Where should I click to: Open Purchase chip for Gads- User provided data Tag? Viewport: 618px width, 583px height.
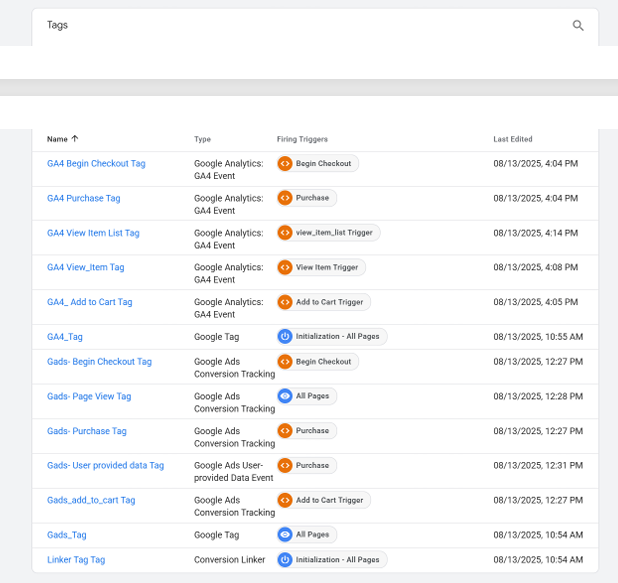tap(307, 465)
